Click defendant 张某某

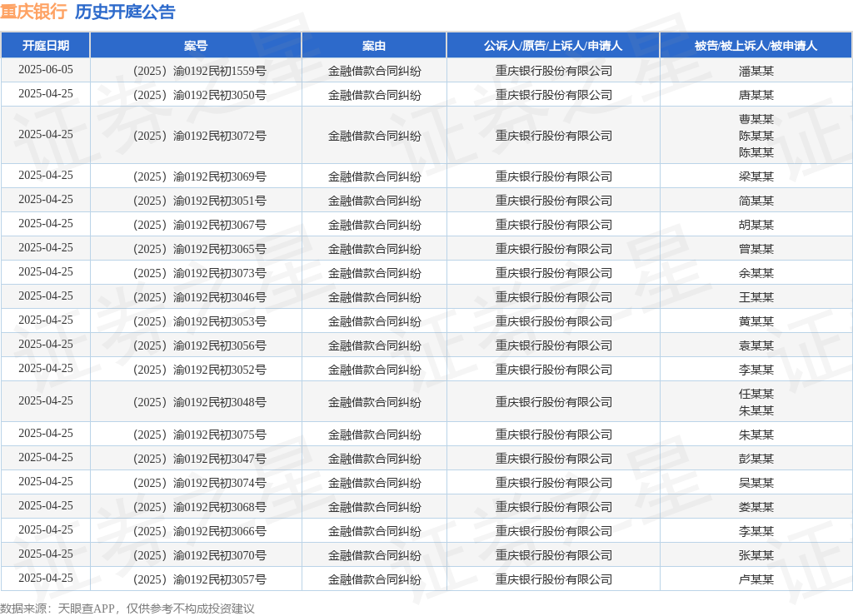pos(756,555)
